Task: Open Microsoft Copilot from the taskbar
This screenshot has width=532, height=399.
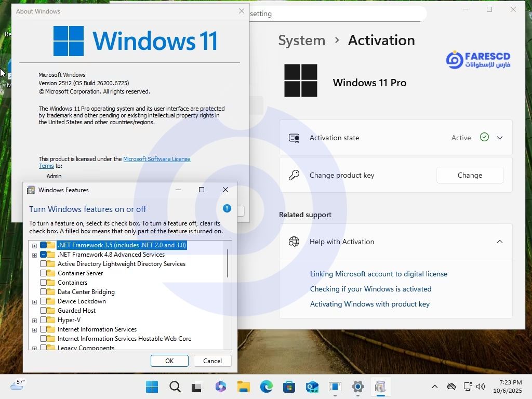Action: 221,387
